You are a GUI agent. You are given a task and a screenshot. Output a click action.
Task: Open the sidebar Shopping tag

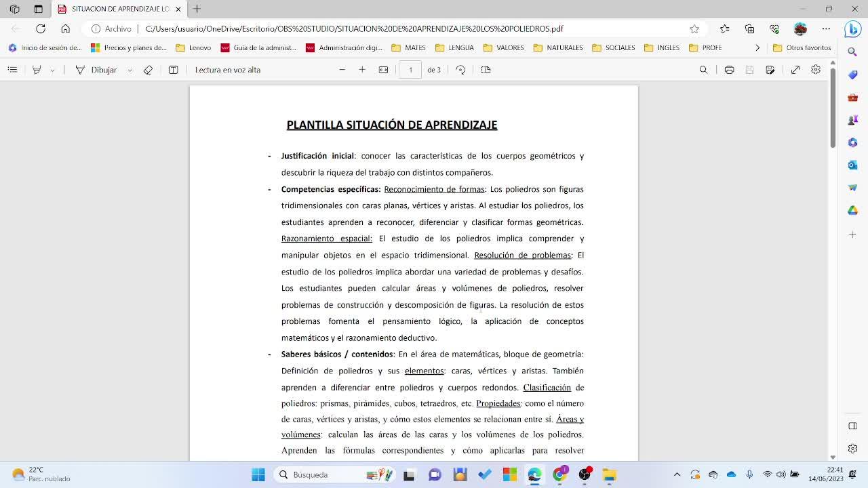852,75
